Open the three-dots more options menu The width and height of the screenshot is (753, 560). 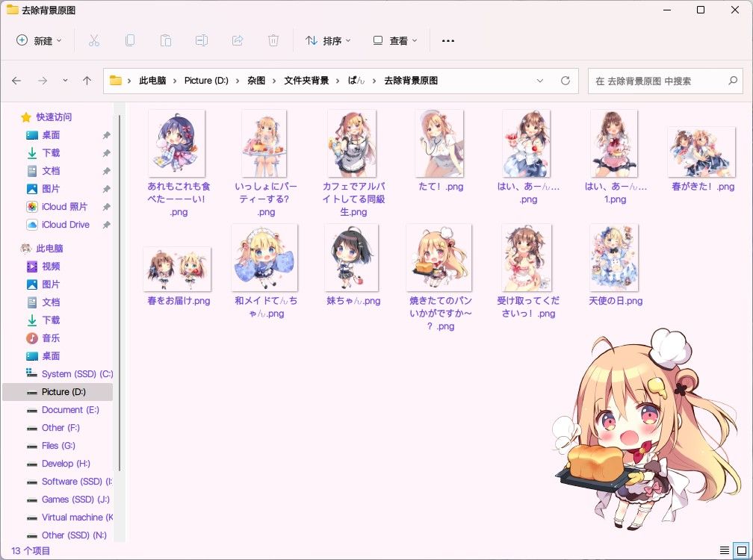[x=448, y=41]
